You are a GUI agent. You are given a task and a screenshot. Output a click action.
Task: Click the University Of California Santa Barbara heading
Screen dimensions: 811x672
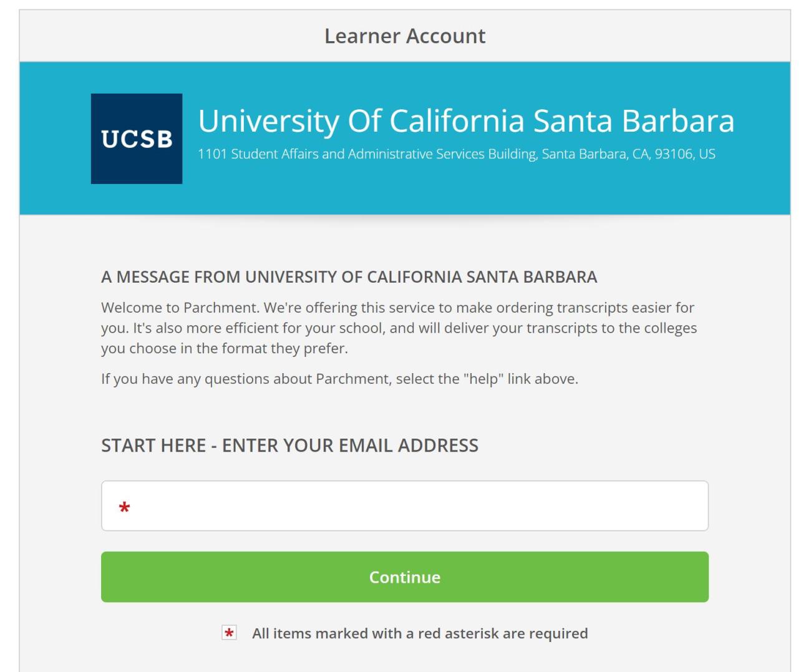click(x=465, y=121)
